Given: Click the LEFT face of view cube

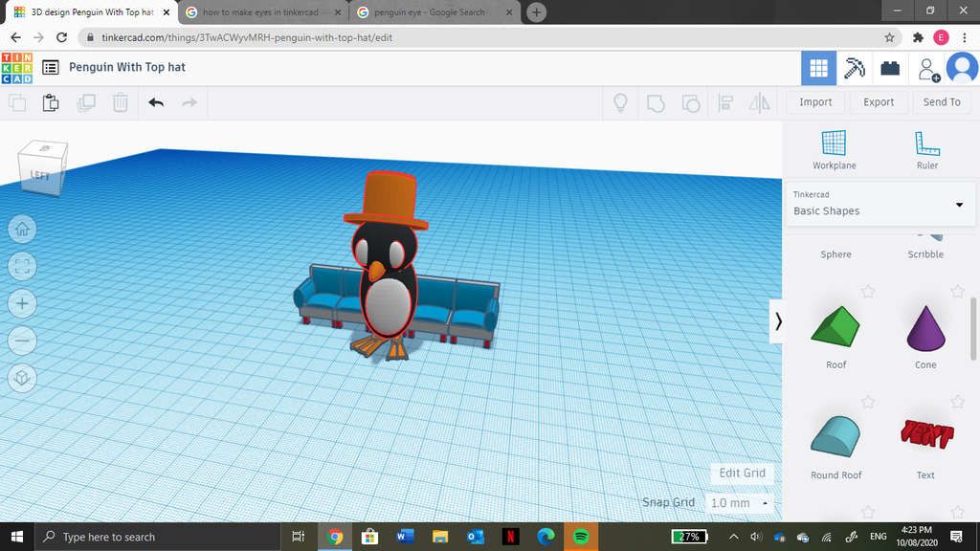Looking at the screenshot, I should tap(40, 176).
